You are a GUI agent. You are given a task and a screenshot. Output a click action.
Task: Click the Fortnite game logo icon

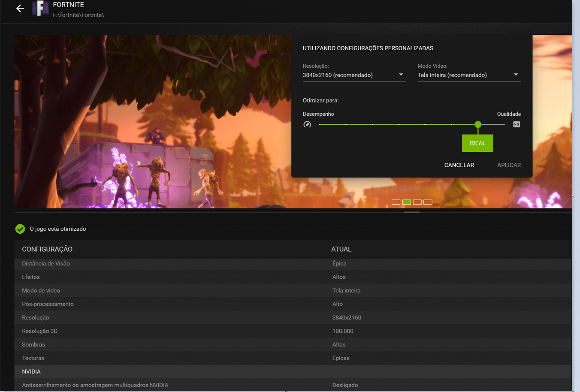[40, 9]
